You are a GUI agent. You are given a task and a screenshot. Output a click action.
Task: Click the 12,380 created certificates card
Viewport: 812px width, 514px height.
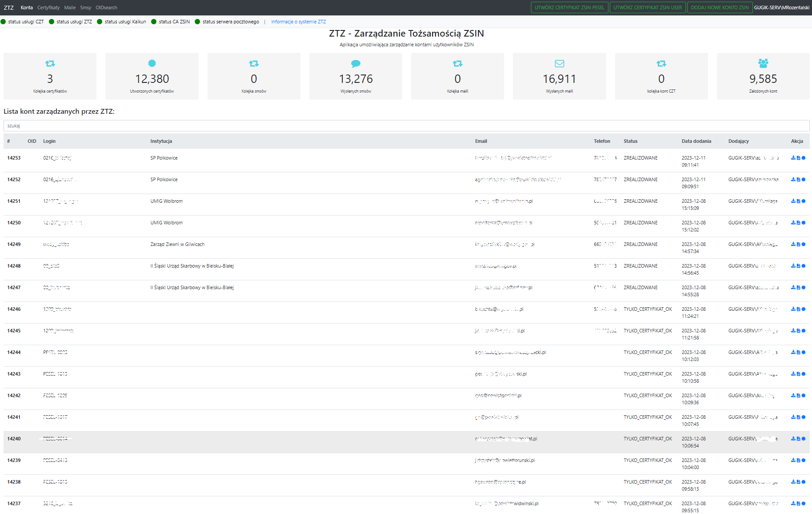pos(152,76)
